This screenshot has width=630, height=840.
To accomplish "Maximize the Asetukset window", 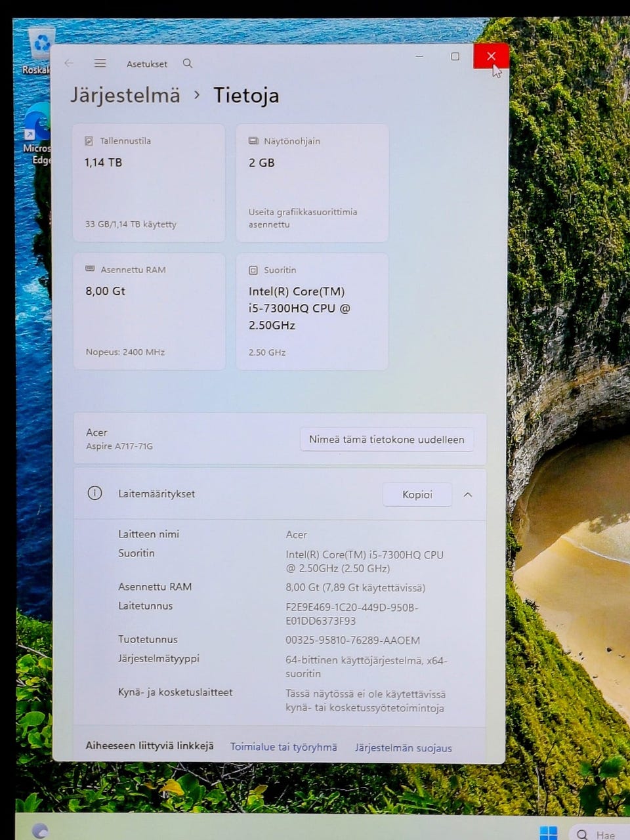I will tap(455, 56).
